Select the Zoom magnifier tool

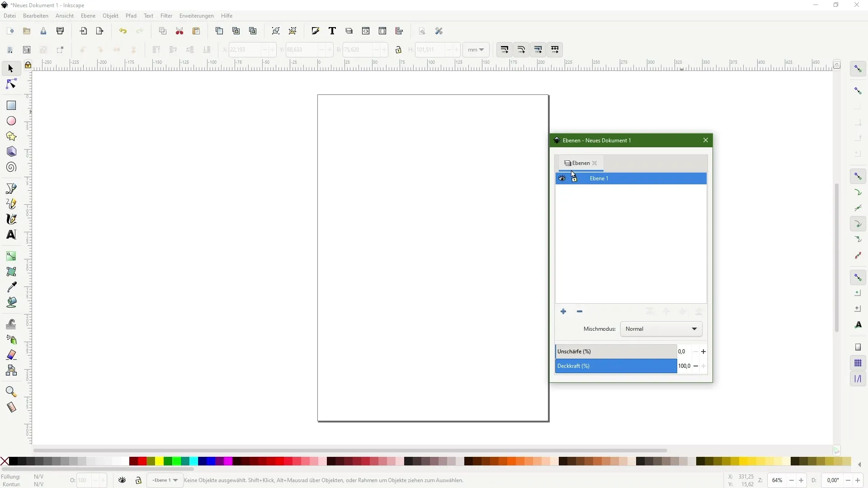(11, 392)
